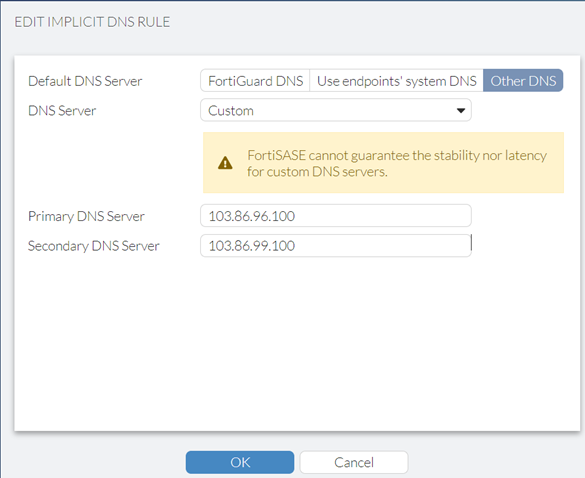Click the 103.86.99.100 address text

[x=252, y=246]
